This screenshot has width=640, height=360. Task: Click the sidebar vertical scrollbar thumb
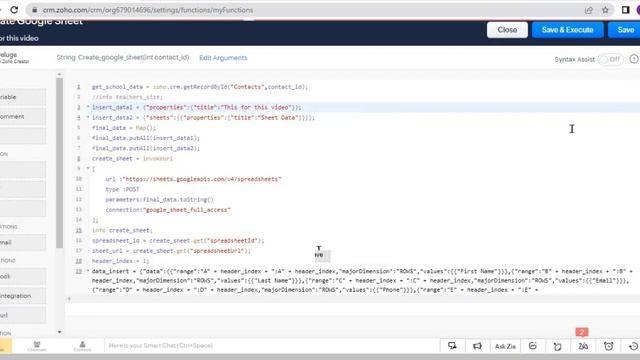coord(60,163)
